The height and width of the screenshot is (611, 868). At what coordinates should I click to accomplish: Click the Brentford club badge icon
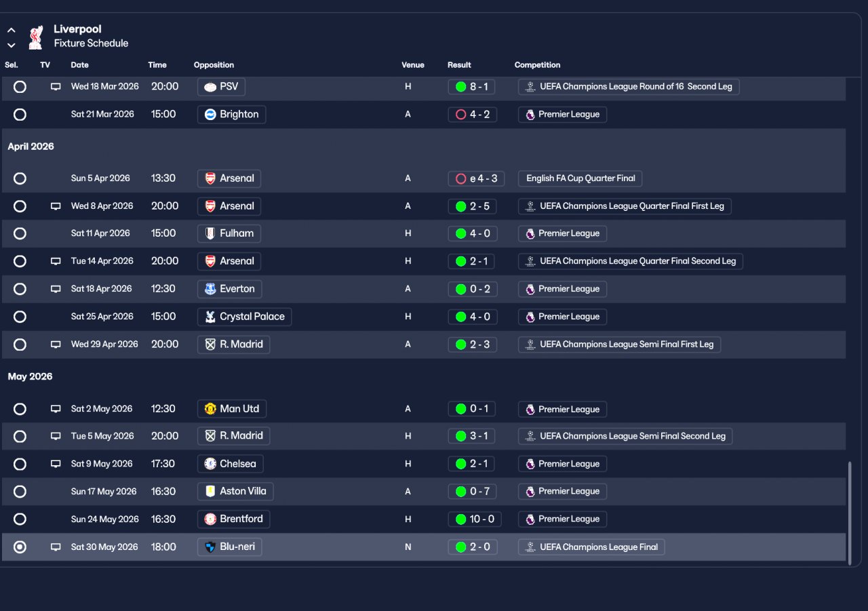pos(210,519)
